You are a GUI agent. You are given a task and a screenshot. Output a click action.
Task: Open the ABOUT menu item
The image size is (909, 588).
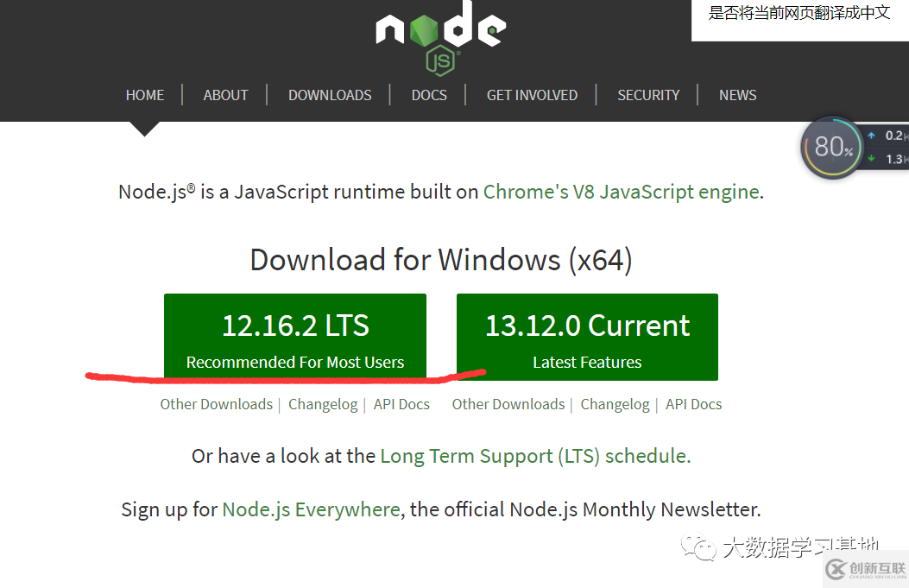[x=225, y=95]
